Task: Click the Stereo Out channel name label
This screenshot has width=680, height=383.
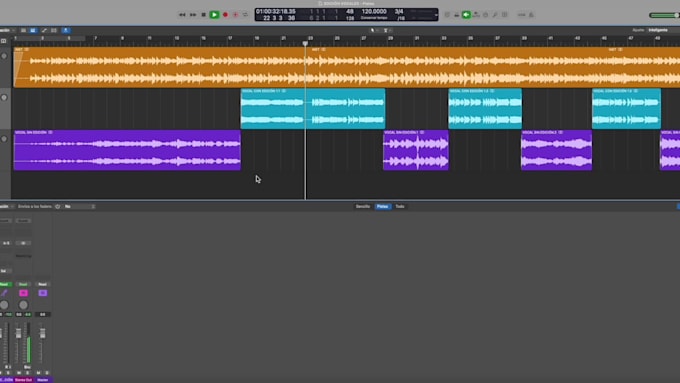Action: coord(23,380)
